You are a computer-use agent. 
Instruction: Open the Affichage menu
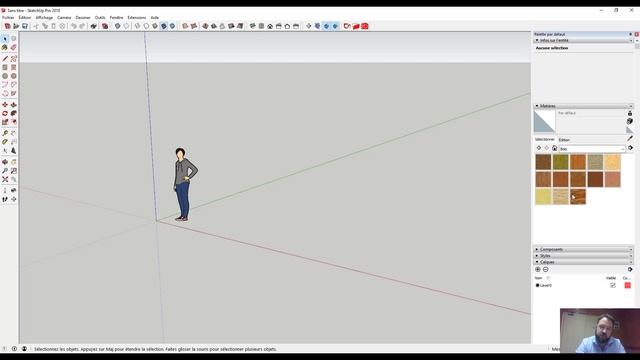point(44,18)
